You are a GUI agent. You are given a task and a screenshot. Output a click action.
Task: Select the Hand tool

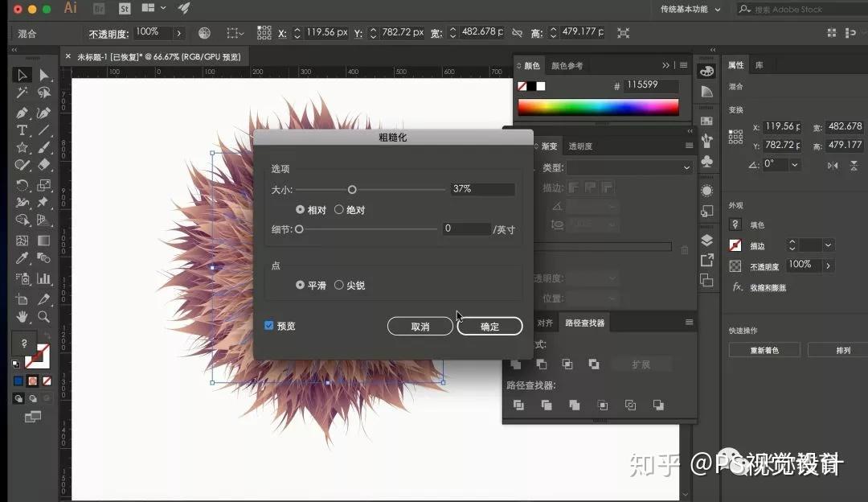click(x=22, y=317)
